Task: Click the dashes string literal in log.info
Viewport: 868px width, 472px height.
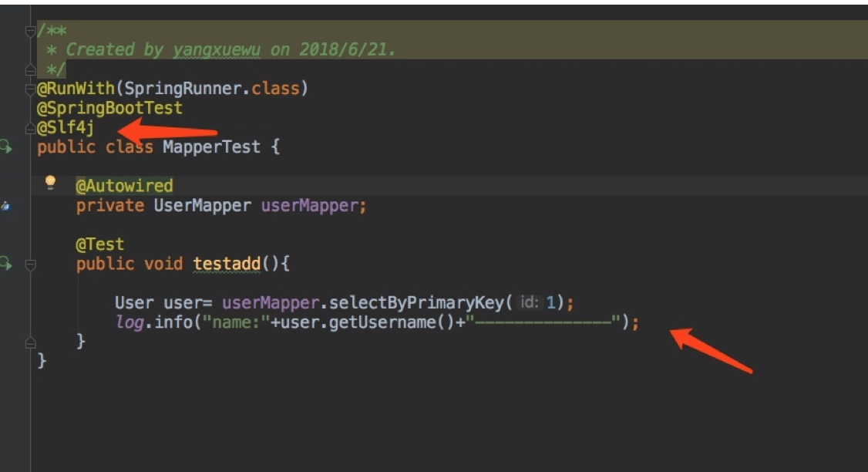Action: pos(543,322)
